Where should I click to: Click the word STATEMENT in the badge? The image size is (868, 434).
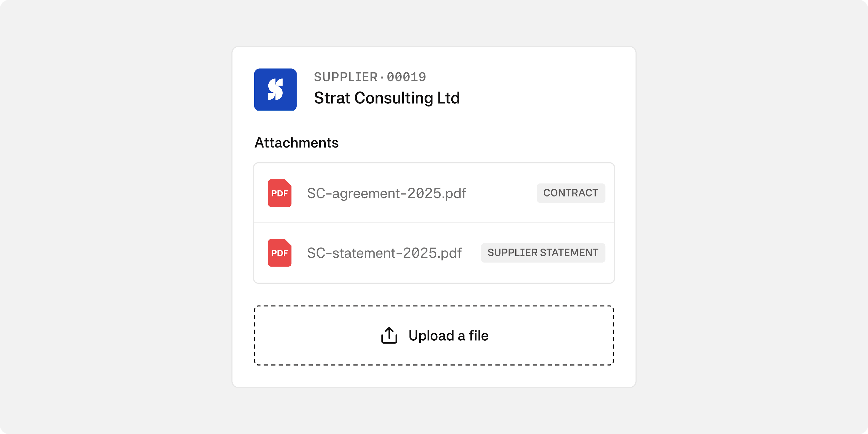point(569,253)
